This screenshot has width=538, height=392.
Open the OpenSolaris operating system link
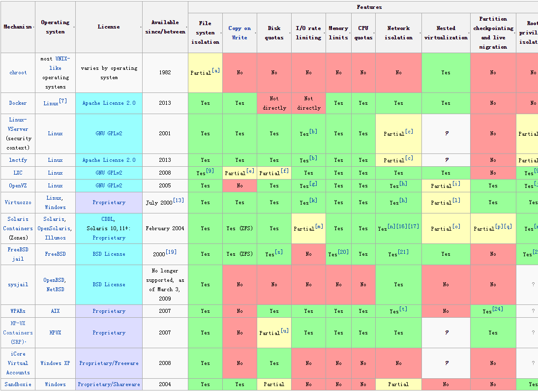coord(54,228)
